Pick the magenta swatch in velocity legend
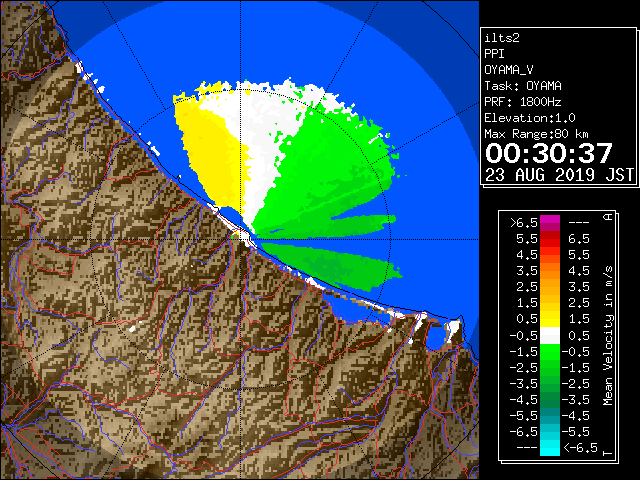640x480 pixels. tap(550, 223)
